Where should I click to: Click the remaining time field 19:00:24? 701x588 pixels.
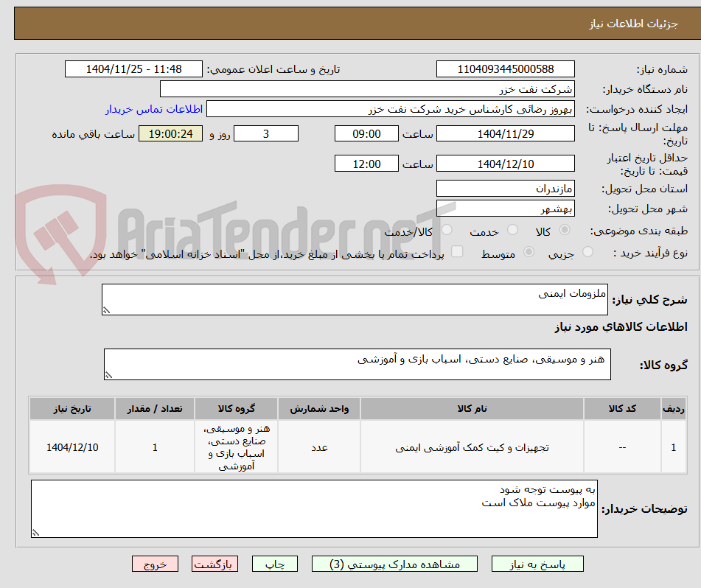pos(171,133)
